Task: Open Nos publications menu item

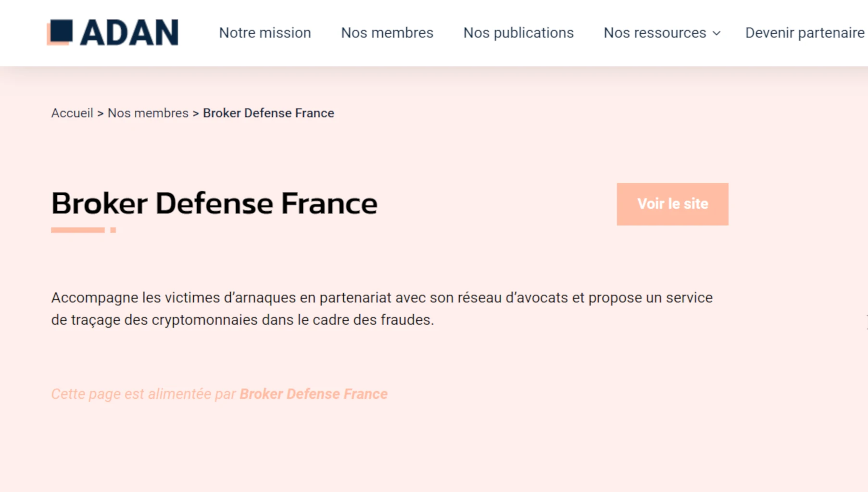Action: 518,33
